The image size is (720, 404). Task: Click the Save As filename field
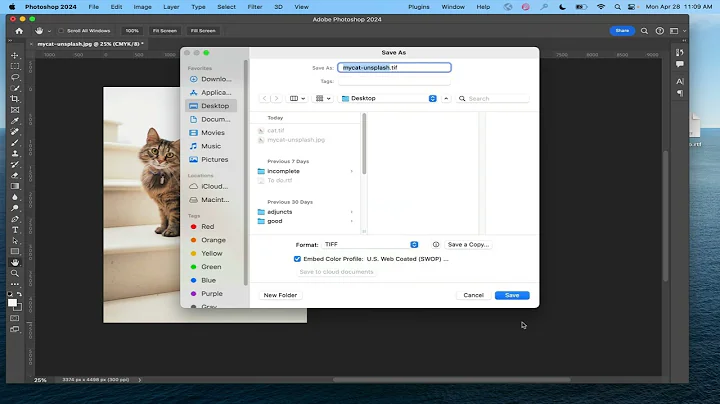(x=394, y=67)
